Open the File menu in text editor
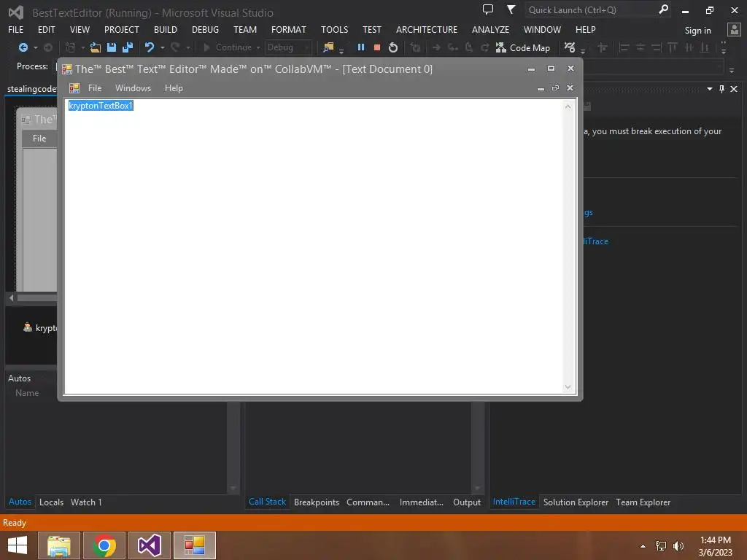Image resolution: width=747 pixels, height=560 pixels. [x=95, y=88]
